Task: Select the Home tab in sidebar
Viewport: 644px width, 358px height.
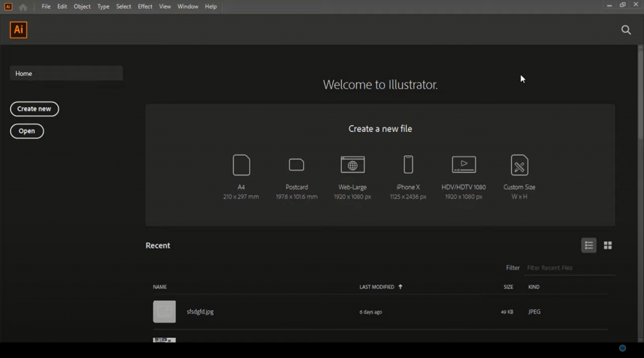Action: (x=66, y=73)
